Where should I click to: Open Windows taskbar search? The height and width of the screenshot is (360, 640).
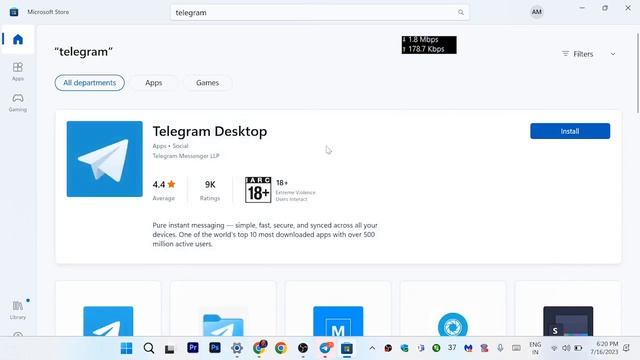pos(149,348)
